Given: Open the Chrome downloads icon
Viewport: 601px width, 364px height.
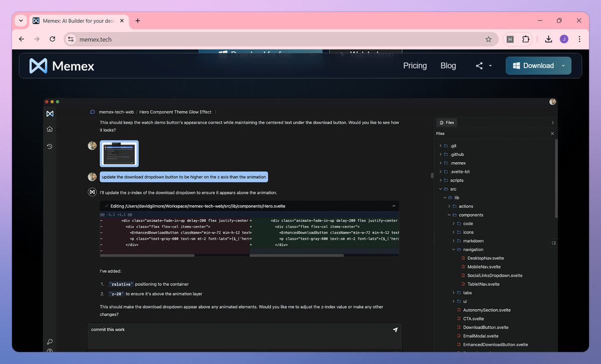Looking at the screenshot, I should [548, 39].
